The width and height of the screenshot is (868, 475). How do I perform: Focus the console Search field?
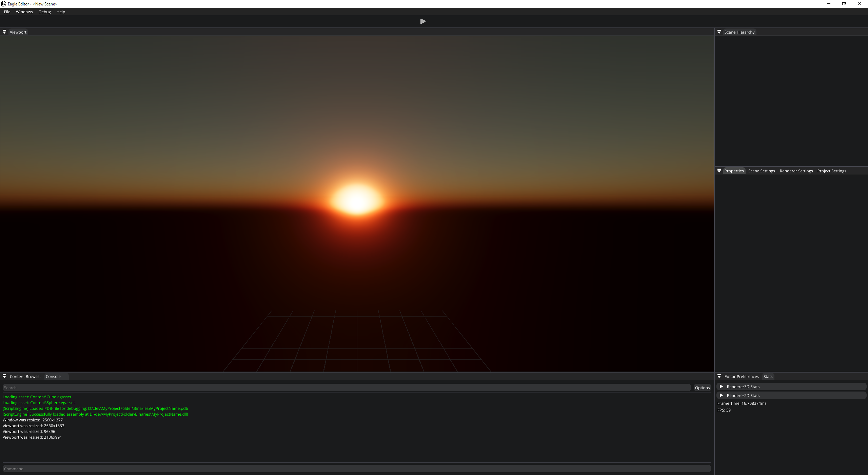(x=347, y=388)
